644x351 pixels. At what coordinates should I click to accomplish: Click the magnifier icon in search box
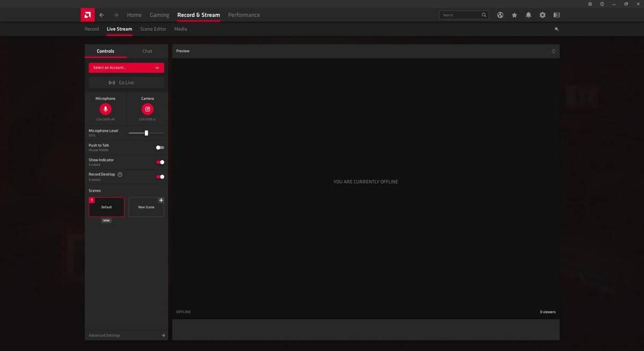tap(484, 15)
